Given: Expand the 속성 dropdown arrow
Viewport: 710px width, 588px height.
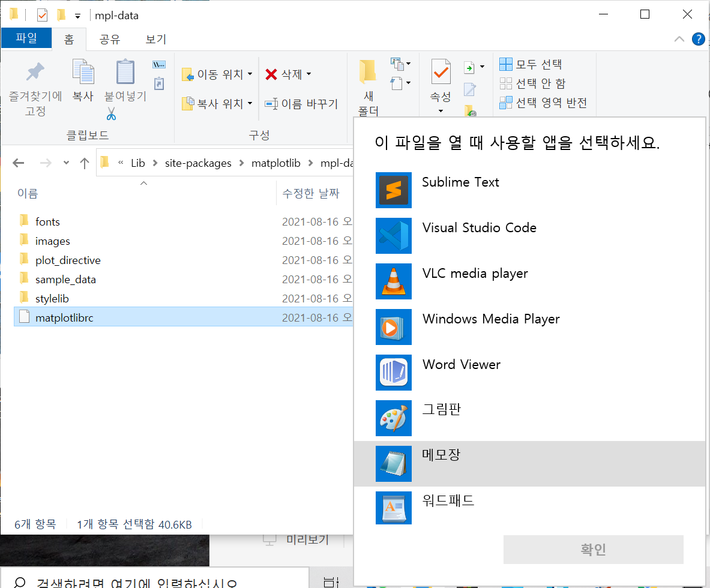Looking at the screenshot, I should (x=441, y=111).
